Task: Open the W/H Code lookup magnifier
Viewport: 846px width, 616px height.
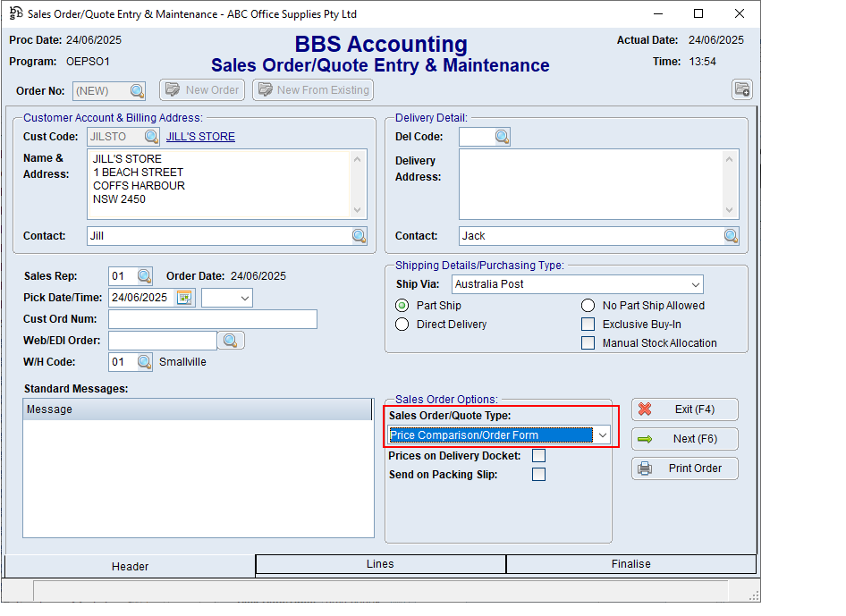Action: (143, 362)
